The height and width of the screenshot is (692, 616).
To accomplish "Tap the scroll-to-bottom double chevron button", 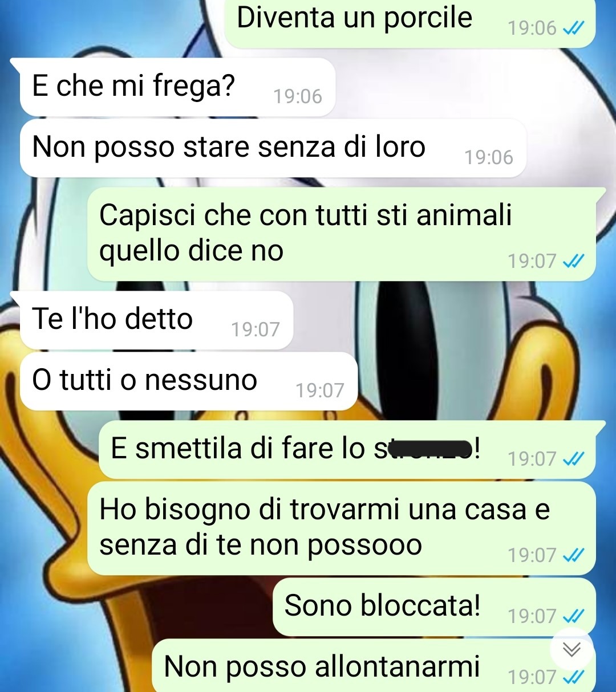I will pos(572,649).
